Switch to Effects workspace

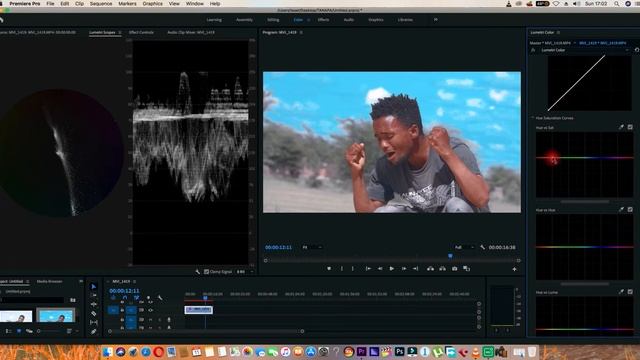click(323, 20)
